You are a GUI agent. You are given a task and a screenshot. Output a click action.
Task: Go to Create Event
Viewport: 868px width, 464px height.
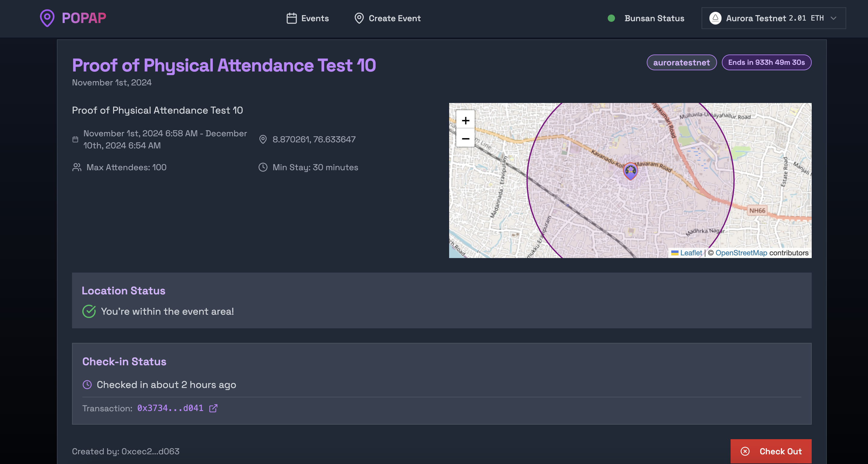coord(387,18)
